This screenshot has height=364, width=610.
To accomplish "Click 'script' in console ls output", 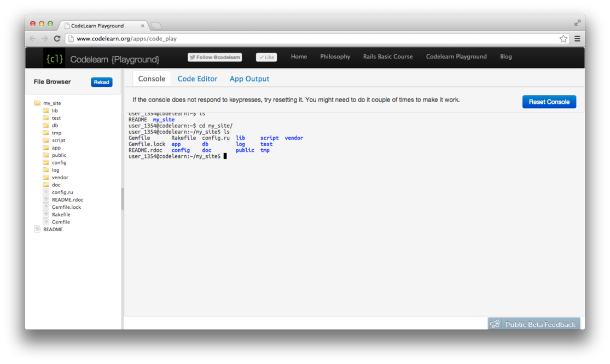I will point(269,138).
